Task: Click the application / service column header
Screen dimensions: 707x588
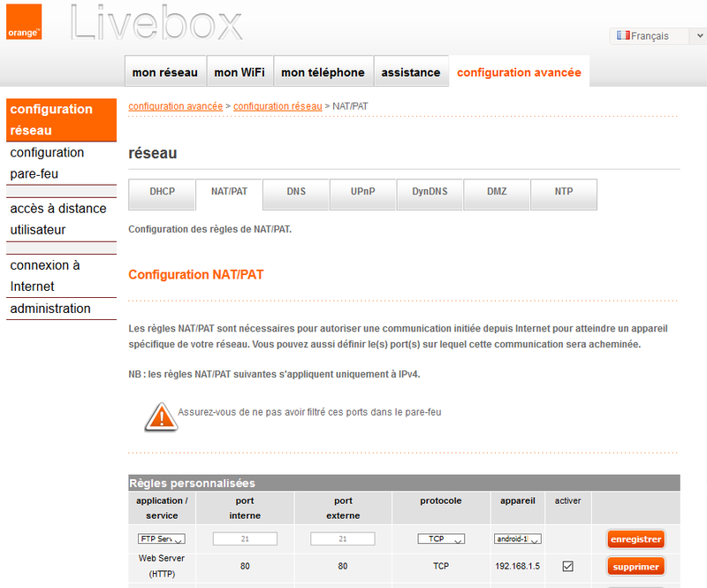Action: 162,508
